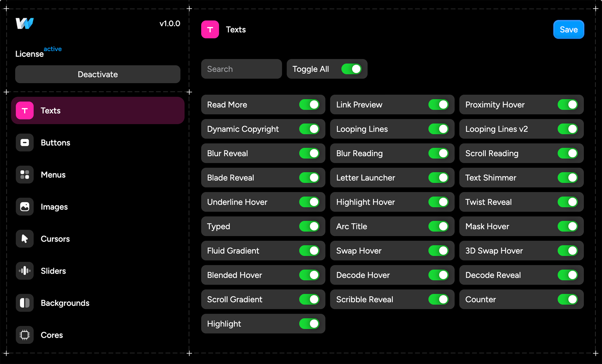Disable the Toggle All switch
Image resolution: width=602 pixels, height=364 pixels.
pos(351,69)
